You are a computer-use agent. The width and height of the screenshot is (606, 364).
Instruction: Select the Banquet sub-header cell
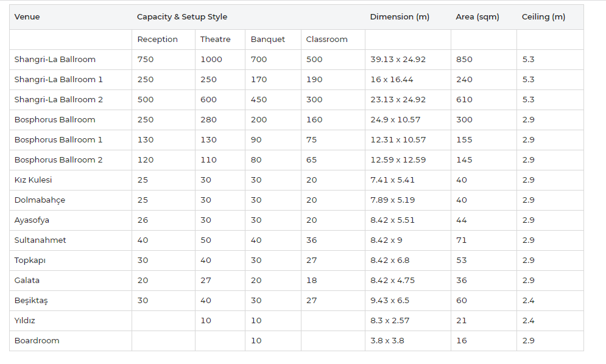(267, 40)
